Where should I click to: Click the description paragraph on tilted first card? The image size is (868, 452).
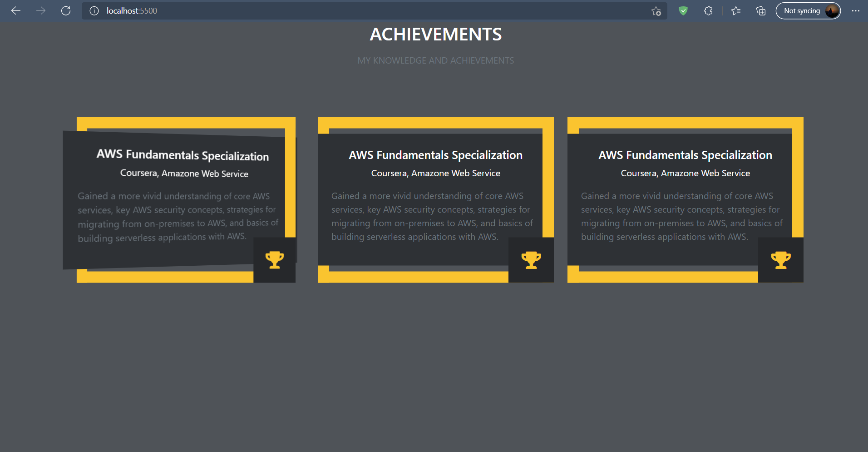click(x=178, y=217)
